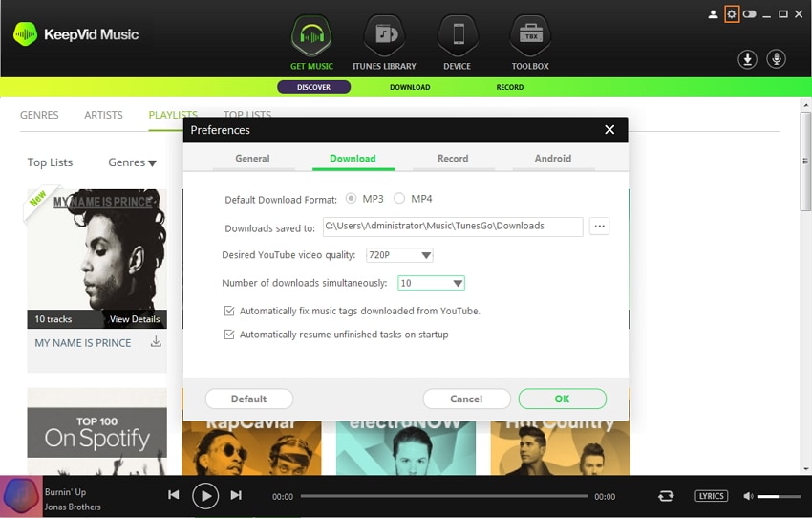
Task: Switch to General preferences tab
Action: [252, 159]
